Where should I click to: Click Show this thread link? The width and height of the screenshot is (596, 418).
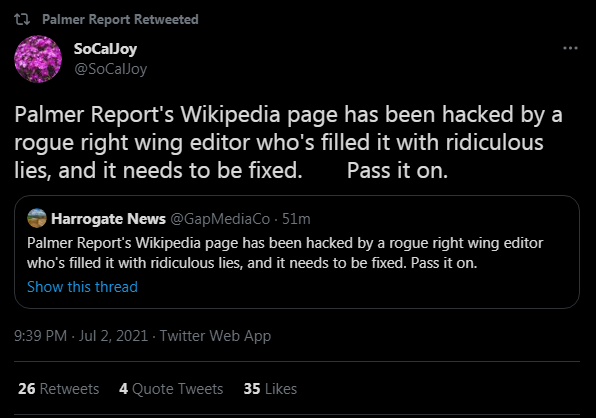pyautogui.click(x=82, y=287)
